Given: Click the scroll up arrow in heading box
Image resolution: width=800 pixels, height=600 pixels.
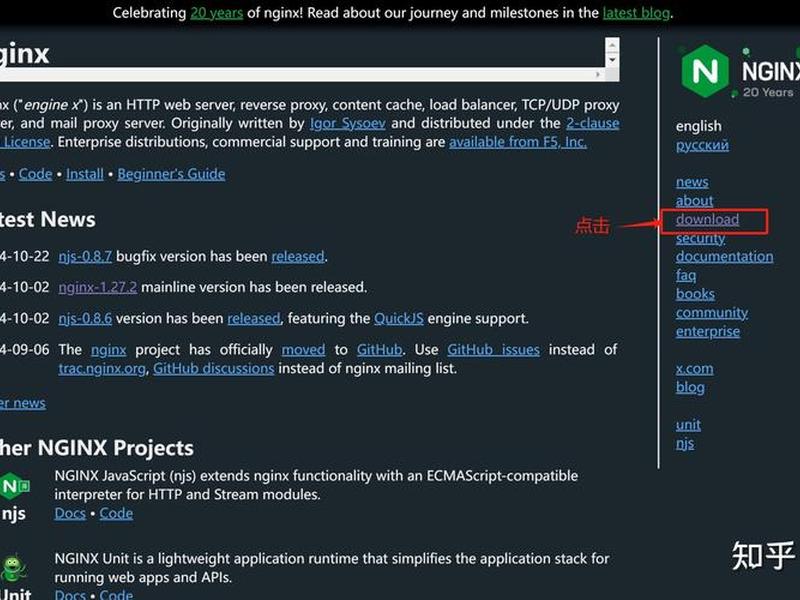Looking at the screenshot, I should [x=612, y=46].
